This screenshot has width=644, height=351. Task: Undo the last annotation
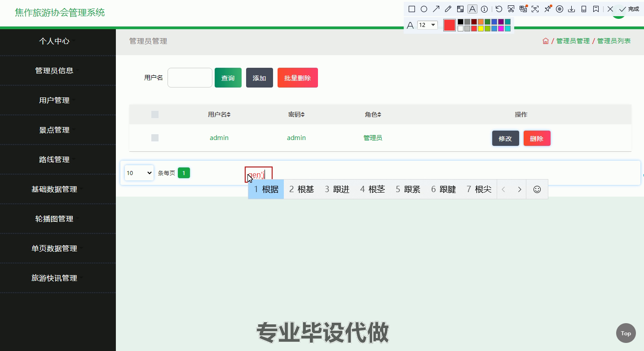pos(499,9)
